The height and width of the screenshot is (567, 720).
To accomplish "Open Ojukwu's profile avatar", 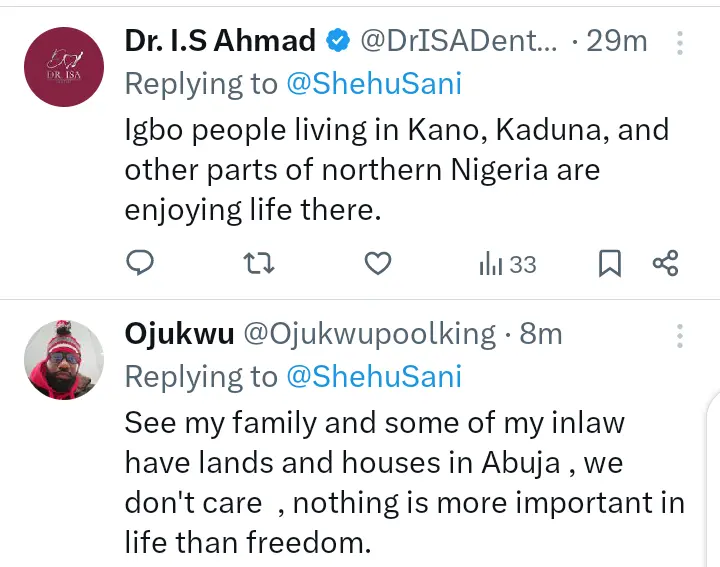I will click(x=64, y=359).
